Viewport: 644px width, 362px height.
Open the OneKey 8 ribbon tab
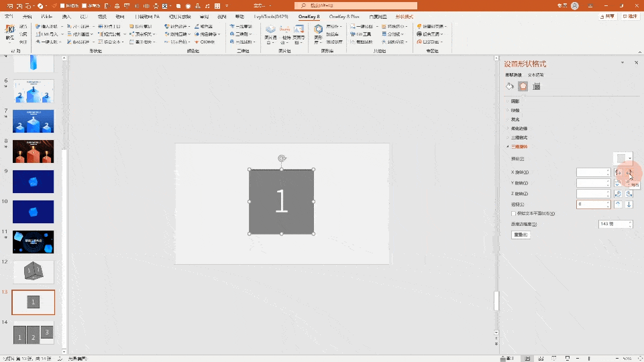tap(309, 17)
